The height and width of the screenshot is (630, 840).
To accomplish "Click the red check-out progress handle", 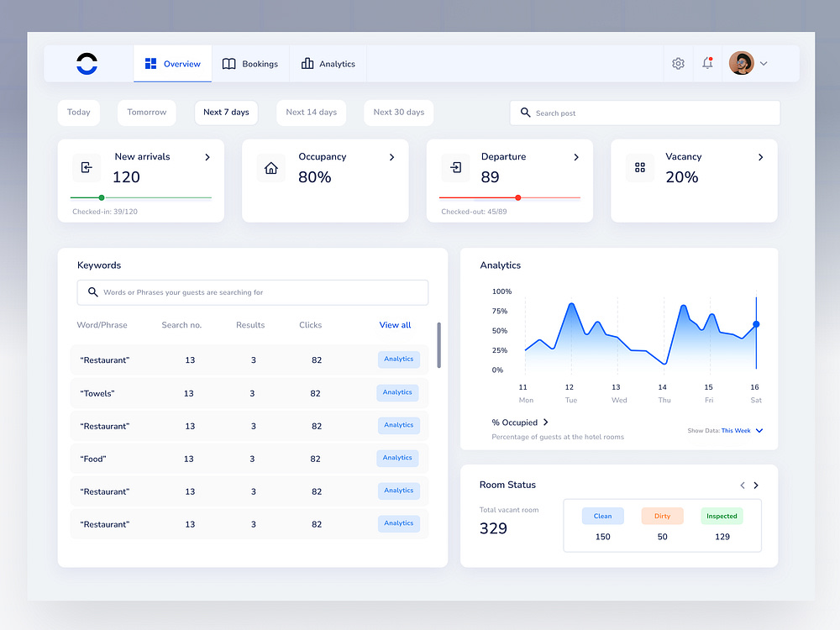I will (518, 197).
